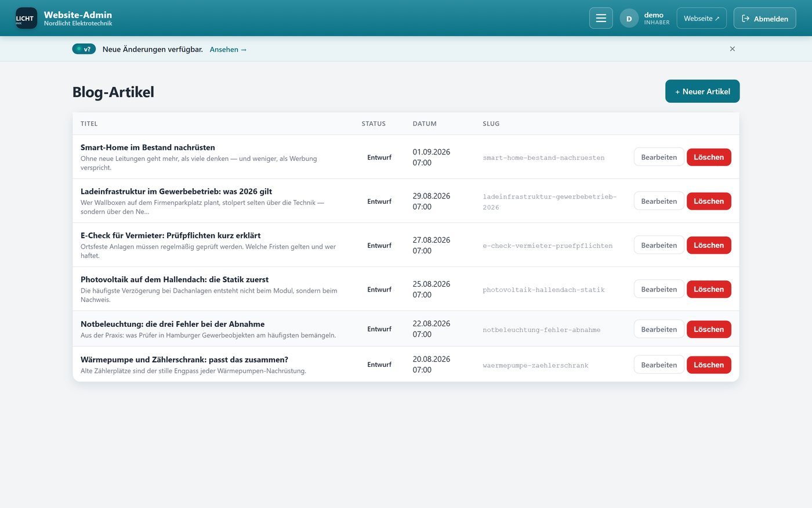812x508 pixels.
Task: Delete the Ladeinfrastruktur im Gewerbebetrieb article
Action: (709, 201)
